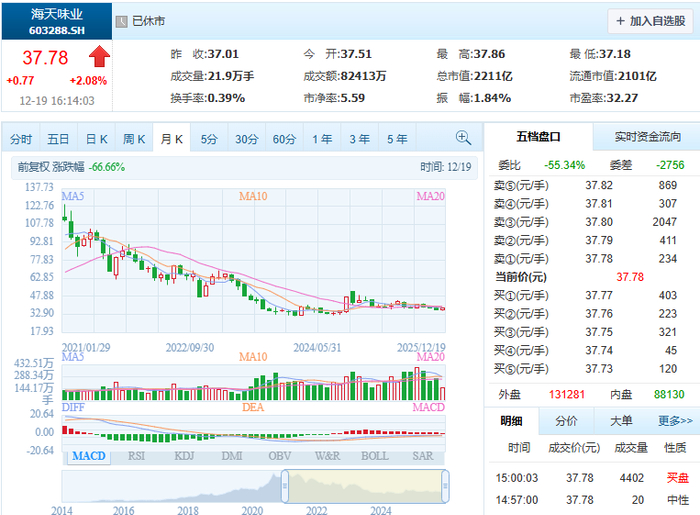
Task: Switch to 五日 chart tab
Action: coord(58,139)
